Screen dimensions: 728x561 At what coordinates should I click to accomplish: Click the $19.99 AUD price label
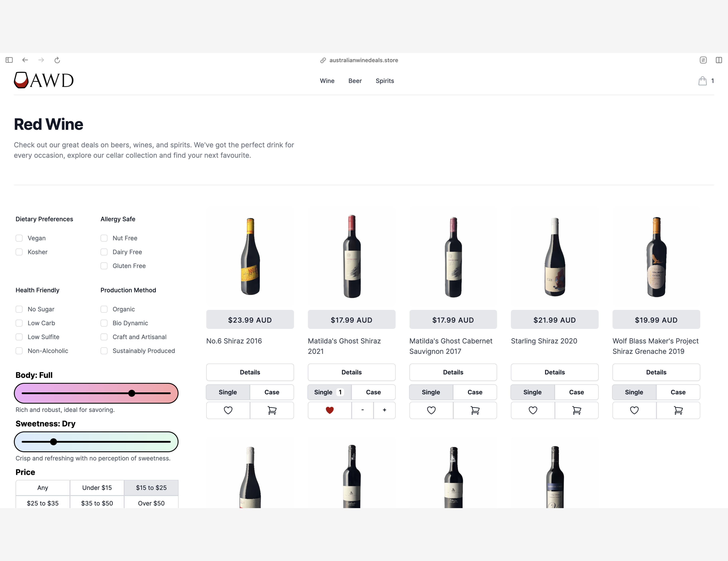click(x=656, y=320)
